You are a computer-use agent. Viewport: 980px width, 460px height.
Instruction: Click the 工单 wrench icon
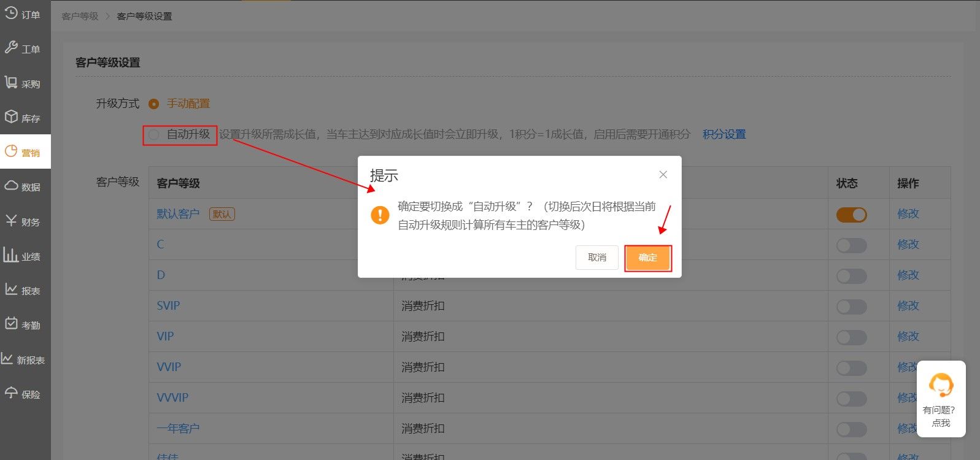11,47
